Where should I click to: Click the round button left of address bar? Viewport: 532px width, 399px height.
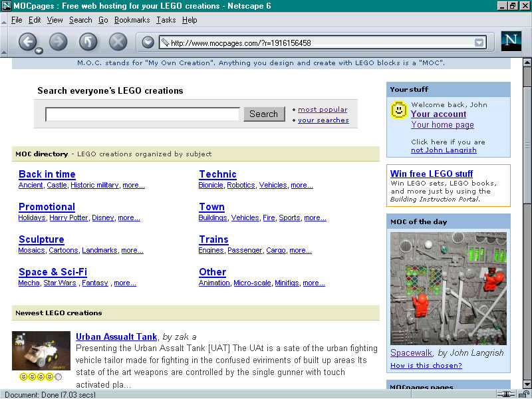click(148, 43)
